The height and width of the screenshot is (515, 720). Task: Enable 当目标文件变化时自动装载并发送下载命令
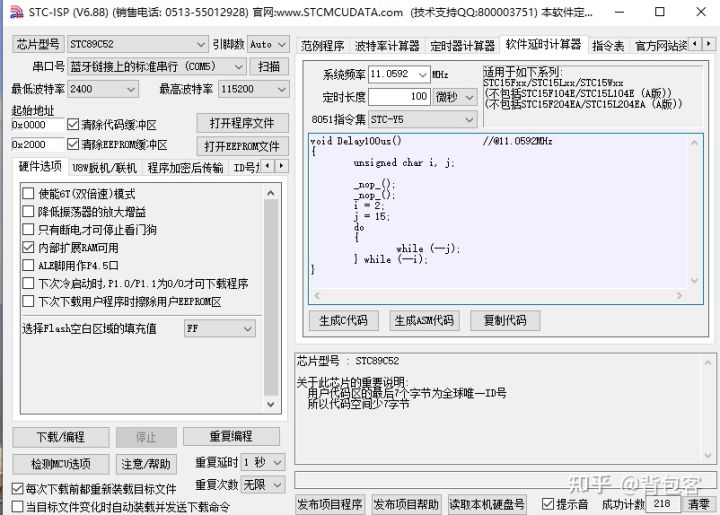pos(17,507)
